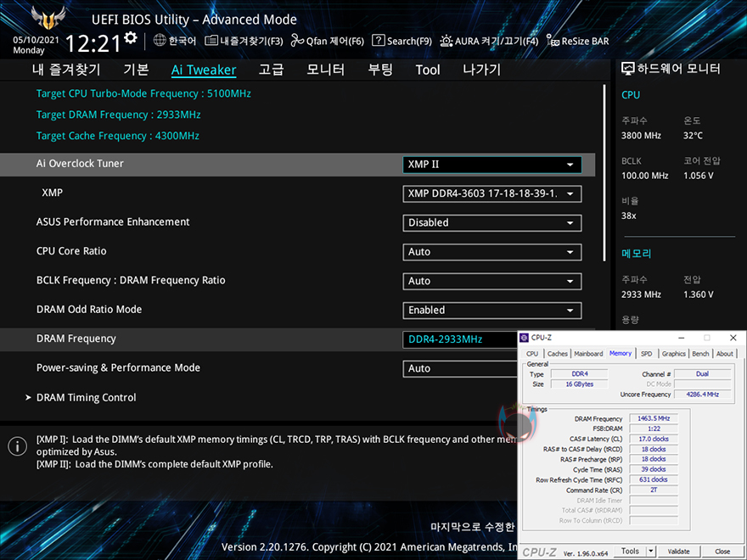Click the globe language icon
The image size is (747, 560).
[160, 40]
